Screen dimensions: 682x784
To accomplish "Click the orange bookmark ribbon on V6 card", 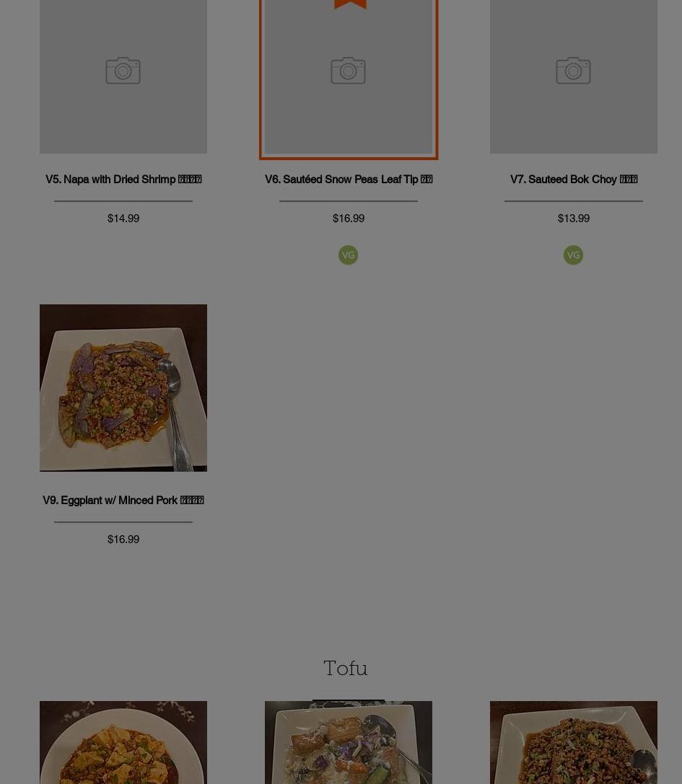I will (x=350, y=4).
